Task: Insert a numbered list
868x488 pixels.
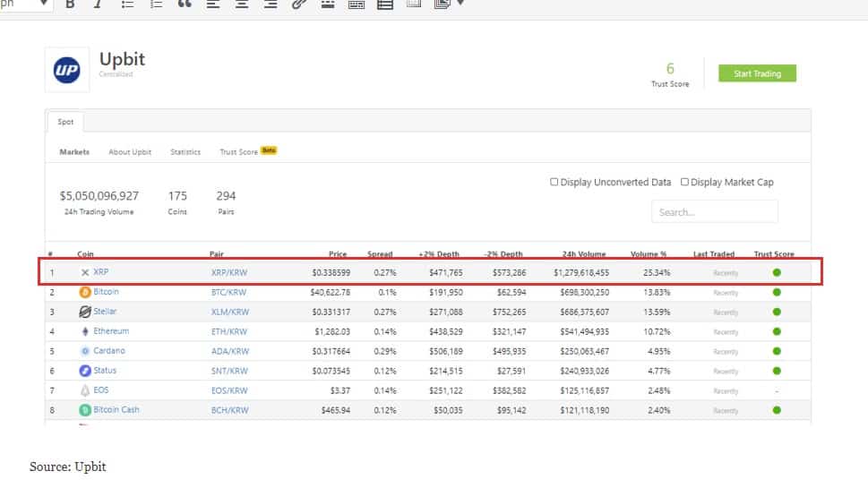Action: point(156,4)
